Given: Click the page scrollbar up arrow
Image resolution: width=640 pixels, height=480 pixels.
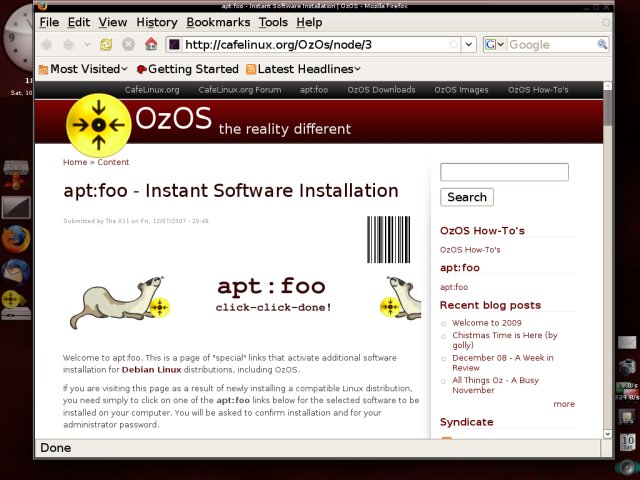Looking at the screenshot, I should pos(608,86).
